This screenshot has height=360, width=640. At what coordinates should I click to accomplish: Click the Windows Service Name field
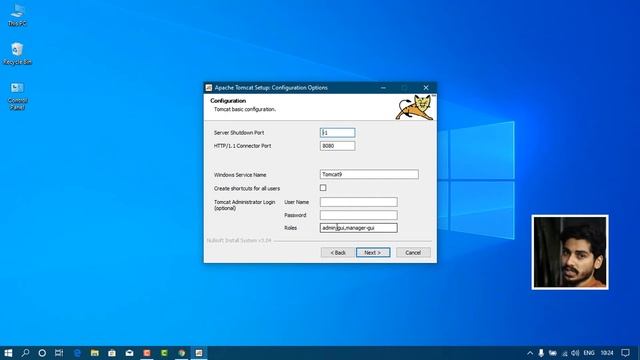tap(369, 174)
